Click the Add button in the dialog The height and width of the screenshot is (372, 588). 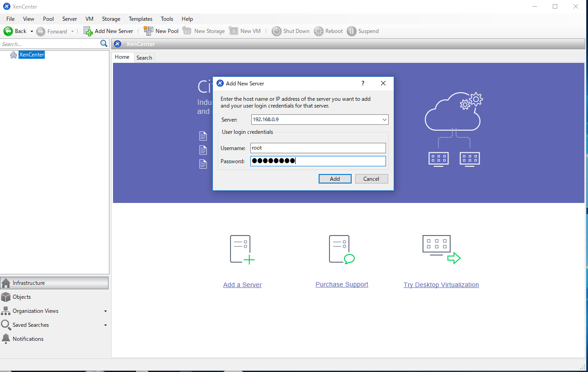pos(334,179)
